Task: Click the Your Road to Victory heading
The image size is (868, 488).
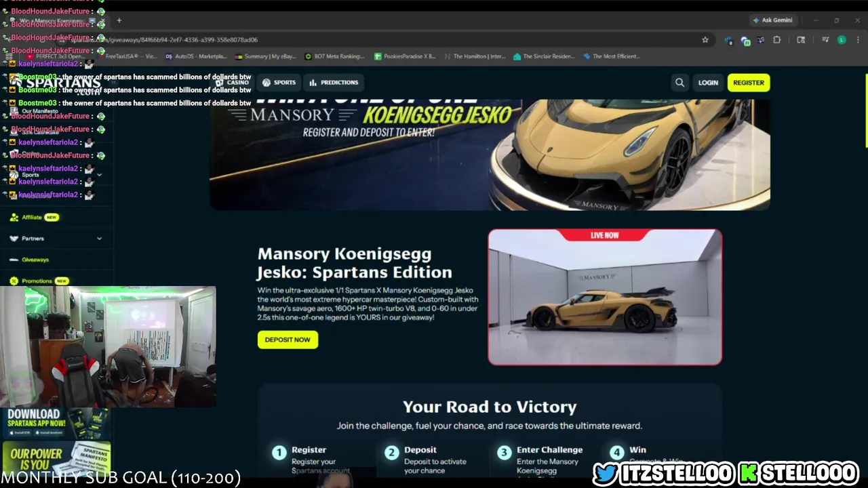Action: coord(490,407)
